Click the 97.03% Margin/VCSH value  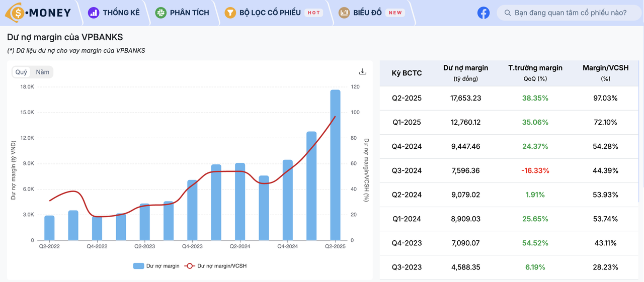point(605,98)
